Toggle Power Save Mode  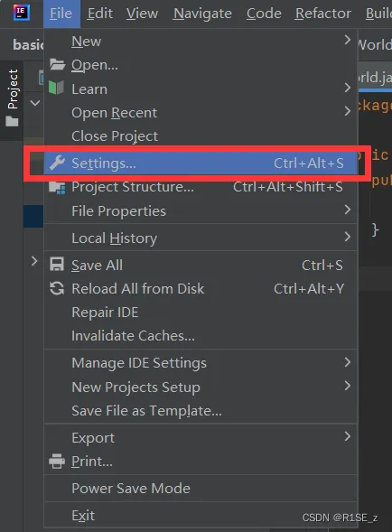(201, 489)
